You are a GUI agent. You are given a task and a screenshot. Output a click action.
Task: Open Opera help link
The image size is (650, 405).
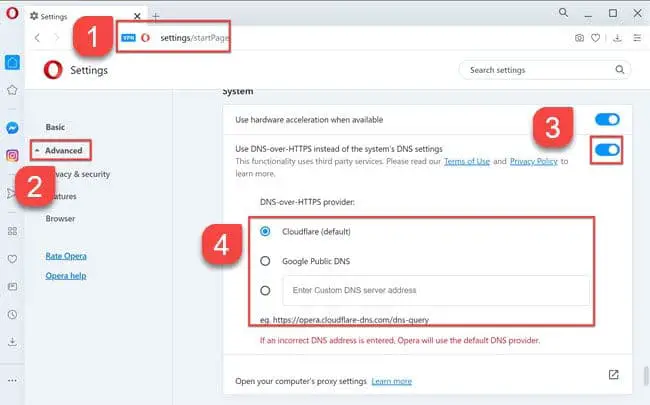66,276
